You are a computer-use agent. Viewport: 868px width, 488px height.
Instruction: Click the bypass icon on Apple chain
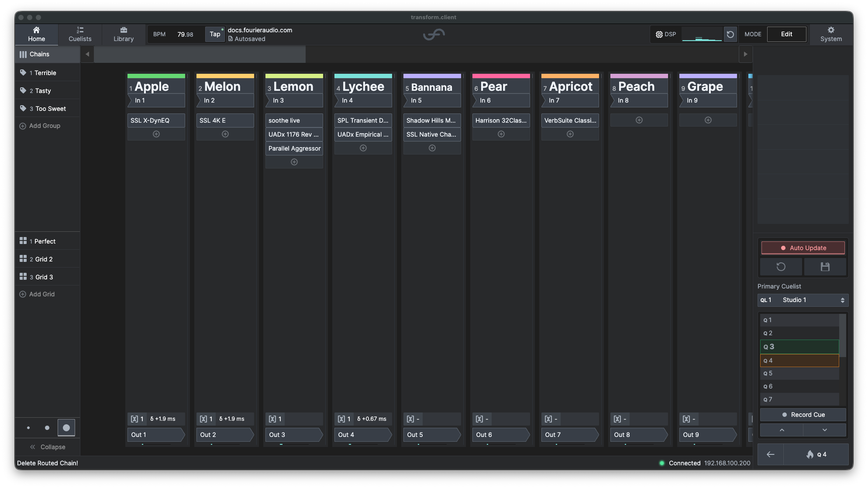coord(134,419)
